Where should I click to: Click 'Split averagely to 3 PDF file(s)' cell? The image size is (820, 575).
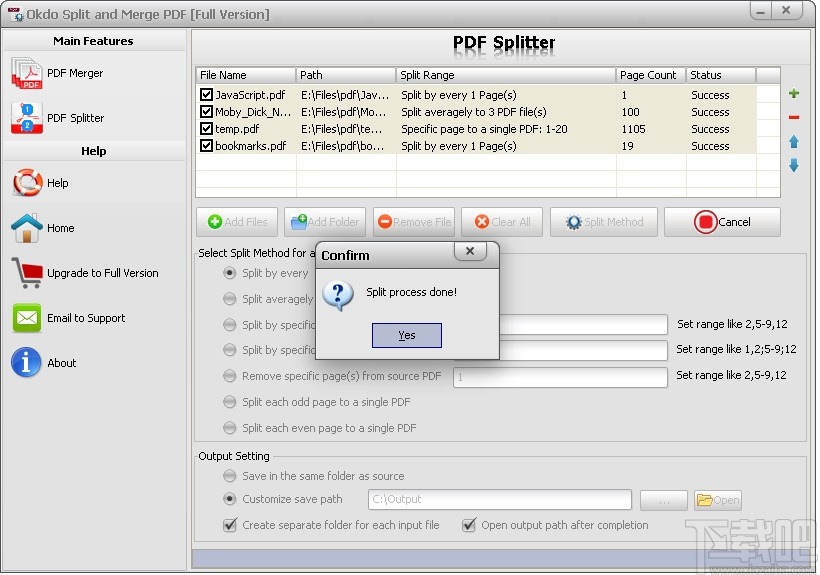click(474, 112)
